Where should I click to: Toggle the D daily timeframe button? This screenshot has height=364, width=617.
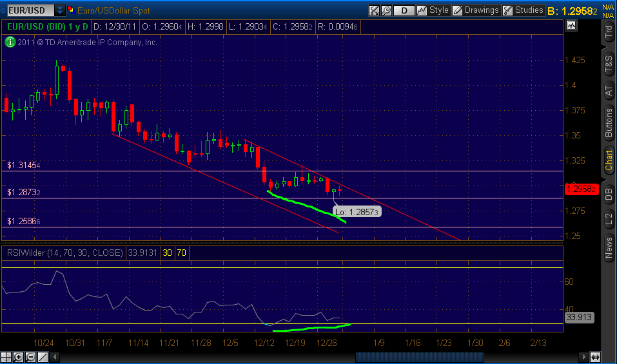click(x=404, y=10)
